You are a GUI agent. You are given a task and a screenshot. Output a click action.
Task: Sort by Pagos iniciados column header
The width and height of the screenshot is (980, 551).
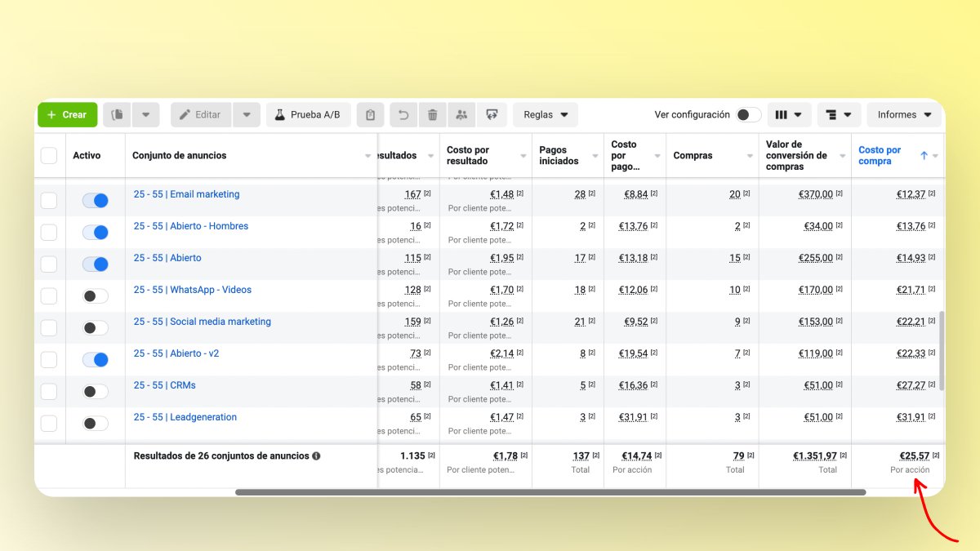tap(559, 155)
